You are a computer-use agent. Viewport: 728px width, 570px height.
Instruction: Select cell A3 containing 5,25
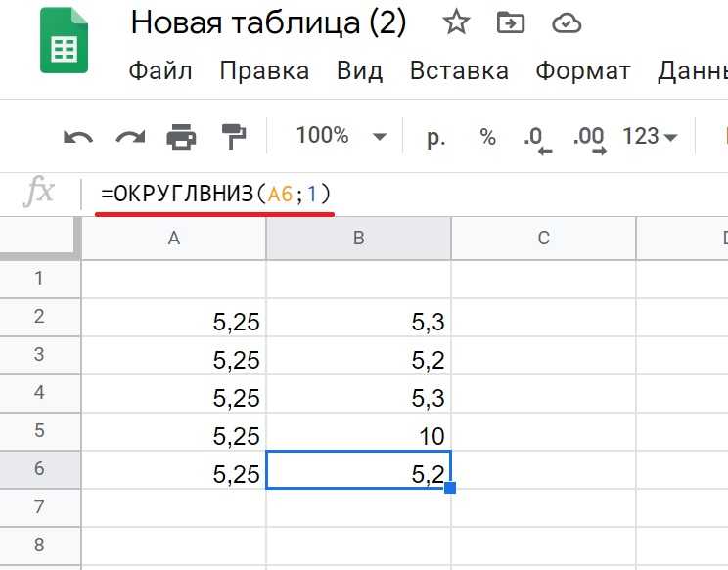(x=173, y=355)
